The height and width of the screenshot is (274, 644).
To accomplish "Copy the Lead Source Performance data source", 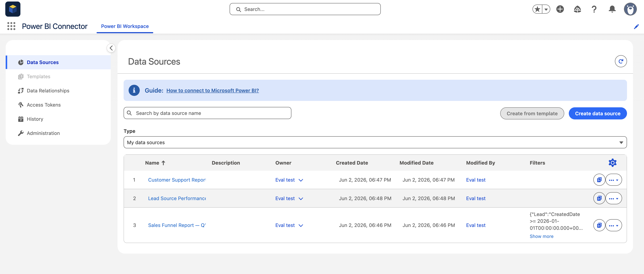I will pos(599,198).
